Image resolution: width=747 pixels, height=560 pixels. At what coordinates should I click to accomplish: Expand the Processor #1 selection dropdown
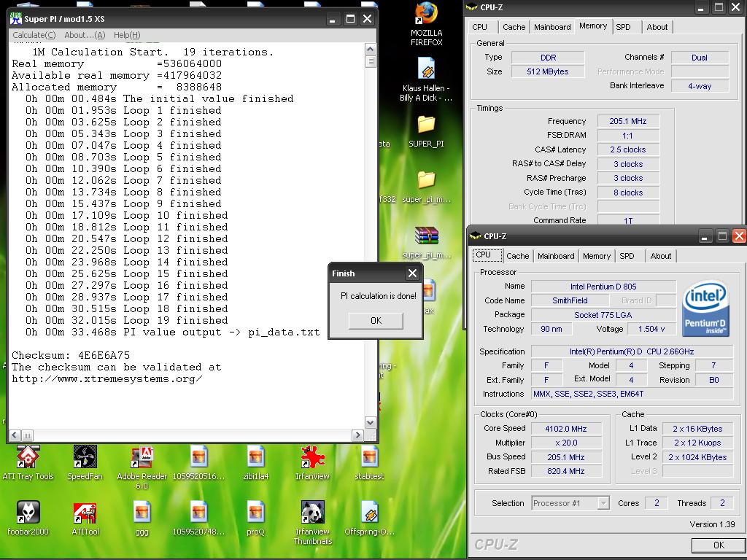point(603,503)
